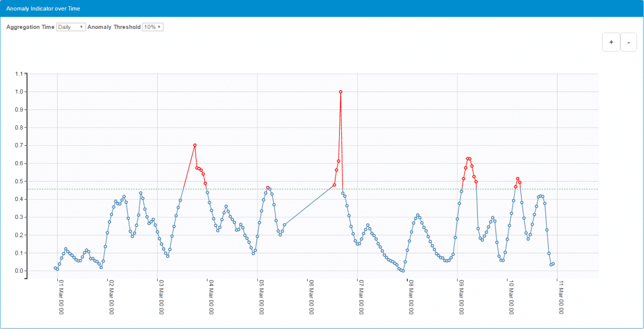
Task: Click the zoom out "-" button
Action: (629, 42)
